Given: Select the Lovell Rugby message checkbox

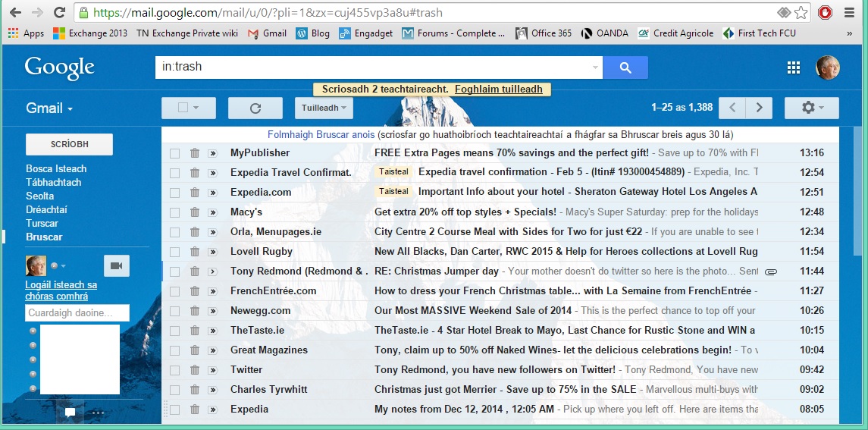Looking at the screenshot, I should pos(175,252).
